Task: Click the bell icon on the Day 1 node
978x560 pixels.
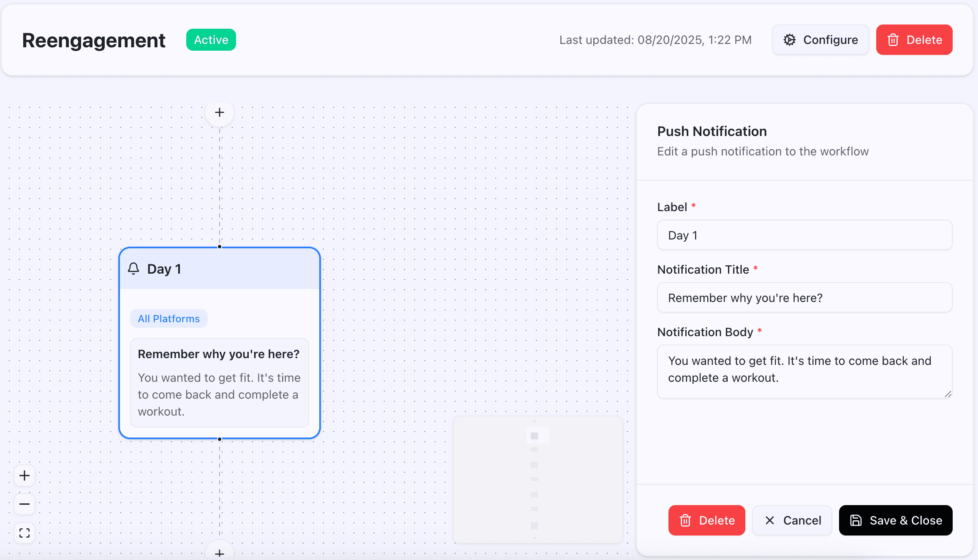Action: point(133,269)
